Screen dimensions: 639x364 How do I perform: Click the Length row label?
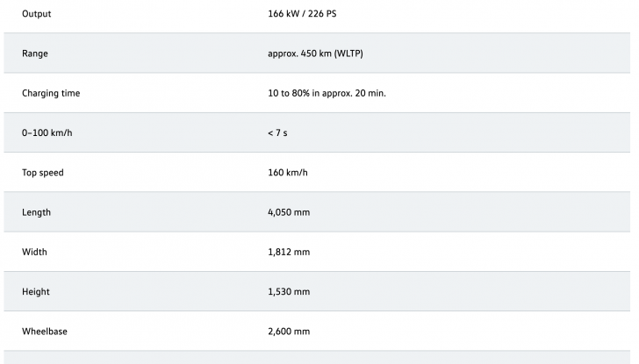pos(36,212)
